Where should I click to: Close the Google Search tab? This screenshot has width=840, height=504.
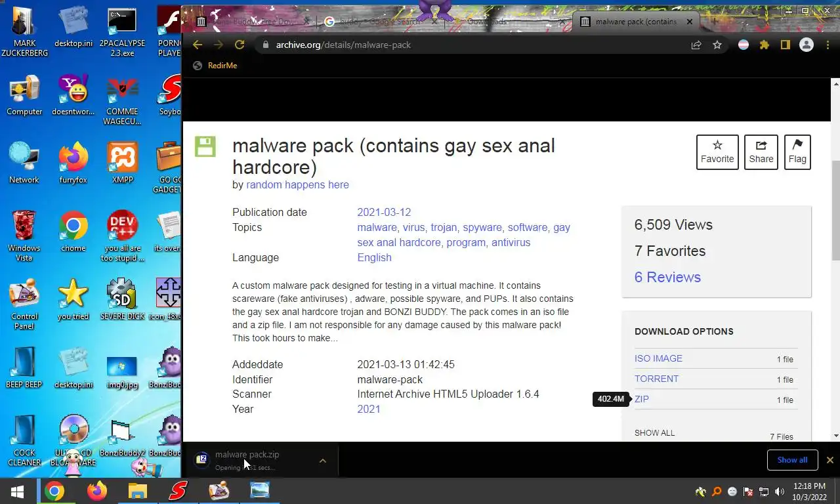pyautogui.click(x=434, y=22)
